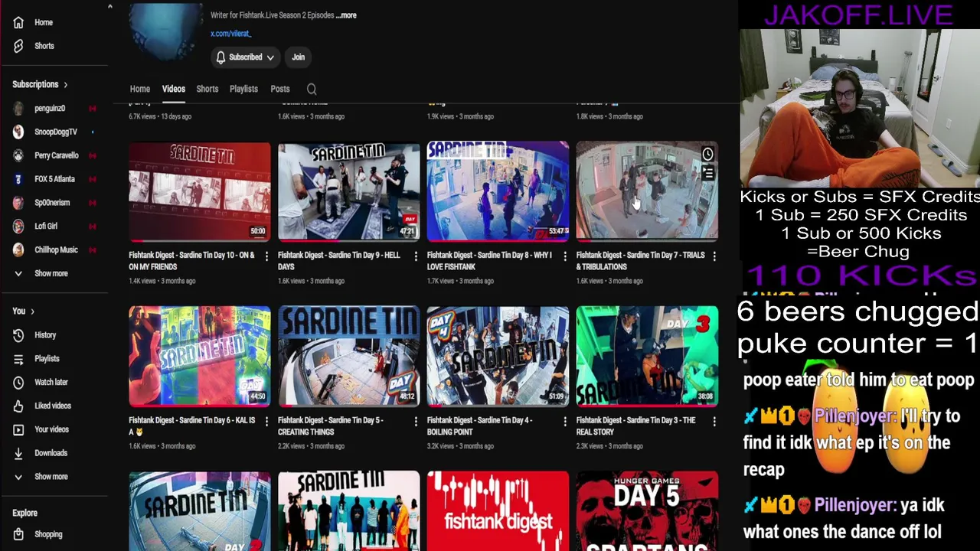Play the Sardine Tin Day 3 thumbnail
Screen dimensions: 980x551
coord(647,356)
